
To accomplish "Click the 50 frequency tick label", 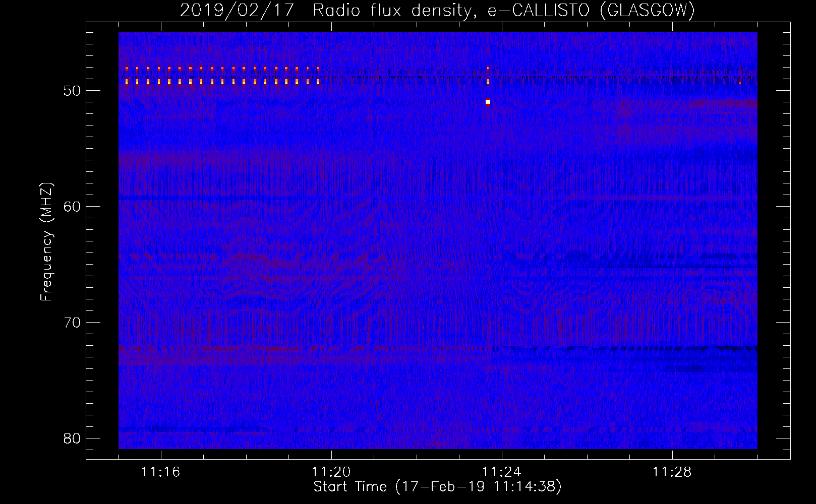I will coord(73,91).
